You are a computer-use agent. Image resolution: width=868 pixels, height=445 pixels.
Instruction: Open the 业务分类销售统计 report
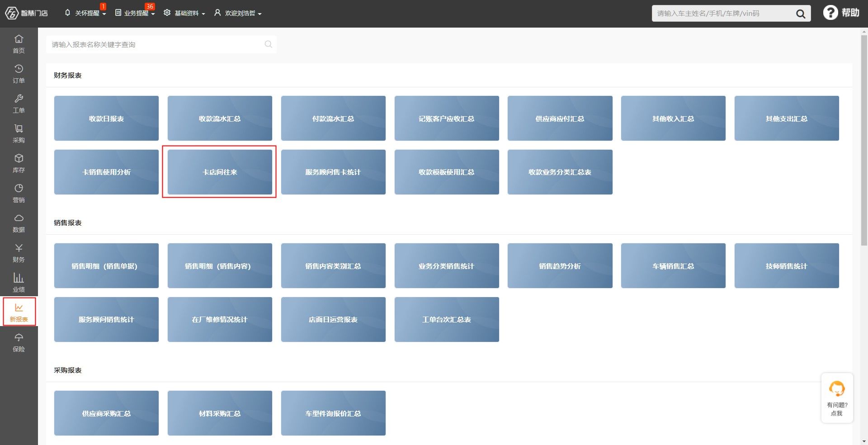(x=447, y=265)
